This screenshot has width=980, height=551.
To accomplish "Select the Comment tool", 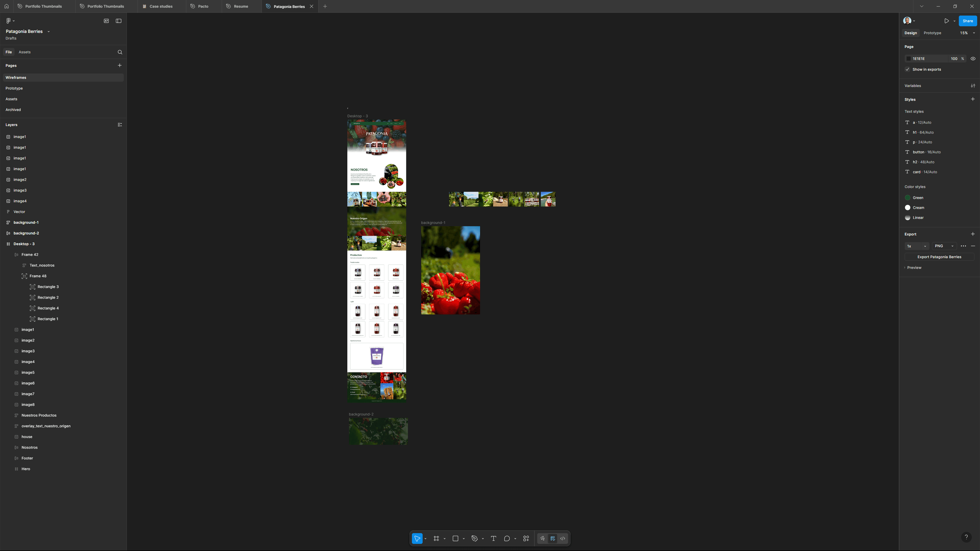I will pos(507,539).
